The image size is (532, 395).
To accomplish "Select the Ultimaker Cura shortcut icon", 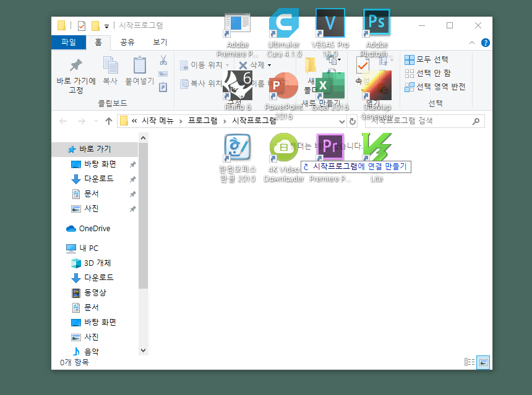I will 284,22.
